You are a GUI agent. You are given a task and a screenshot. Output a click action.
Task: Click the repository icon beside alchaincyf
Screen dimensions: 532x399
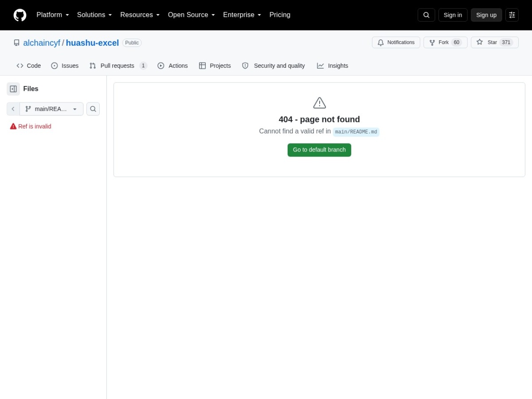click(17, 43)
